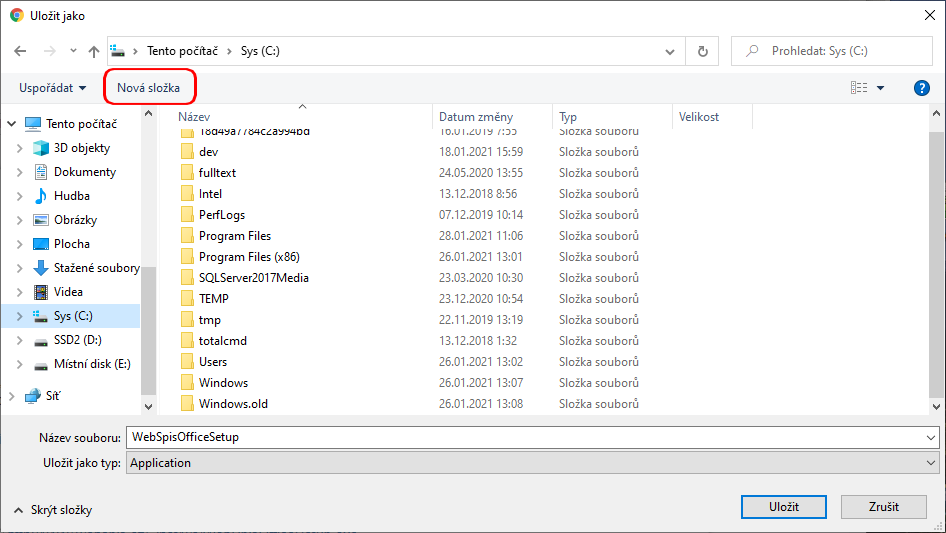Click Skrýt složky to hide folders
This screenshot has height=533, width=946.
[x=53, y=510]
